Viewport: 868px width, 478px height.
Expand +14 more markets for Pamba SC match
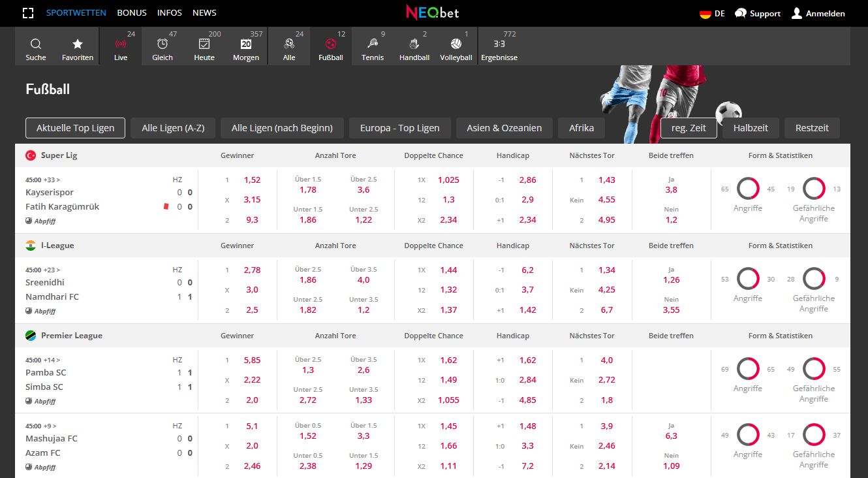click(52, 360)
